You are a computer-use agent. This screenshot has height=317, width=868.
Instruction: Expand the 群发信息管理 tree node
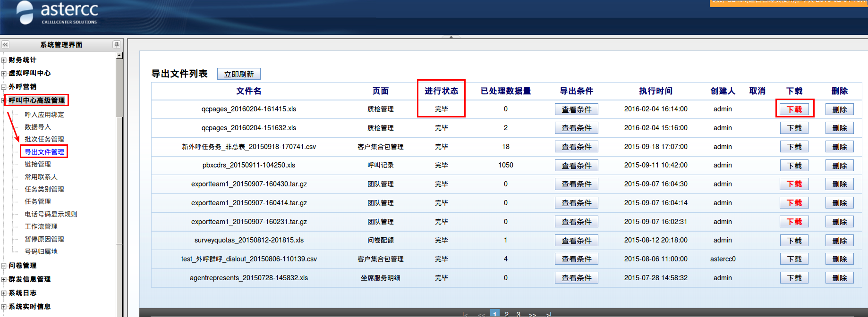[4, 280]
